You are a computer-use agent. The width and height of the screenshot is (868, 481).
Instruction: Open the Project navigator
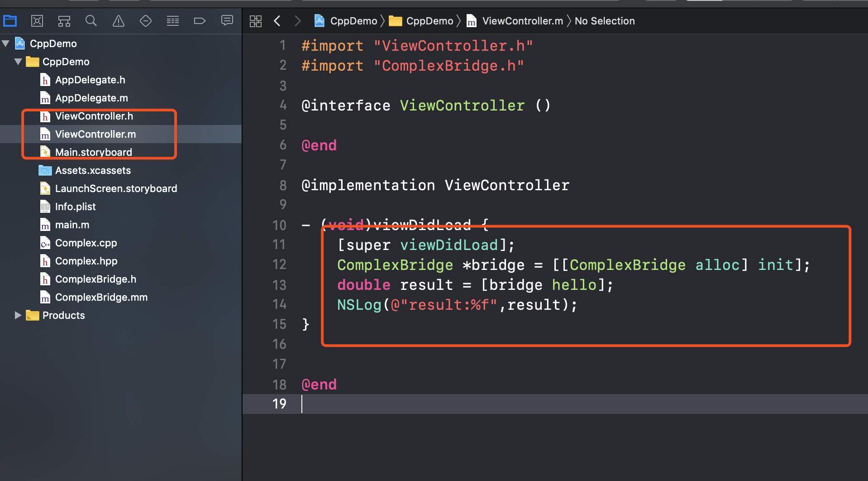click(x=10, y=21)
